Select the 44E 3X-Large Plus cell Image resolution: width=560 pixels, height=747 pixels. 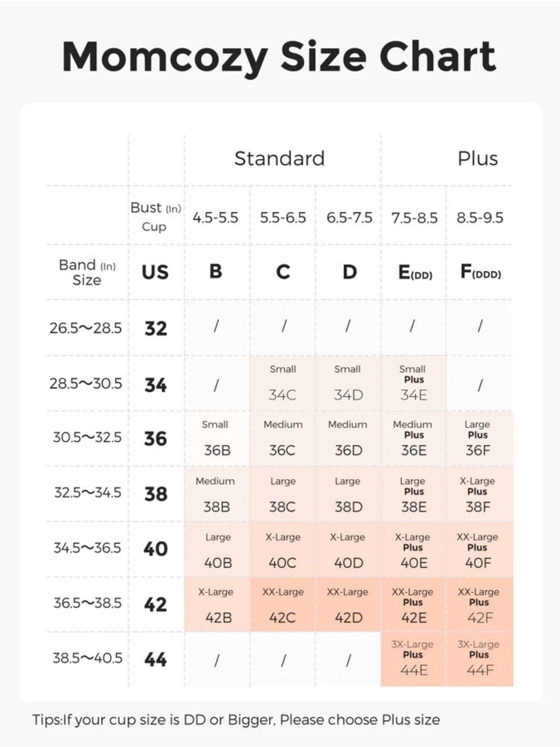click(413, 660)
